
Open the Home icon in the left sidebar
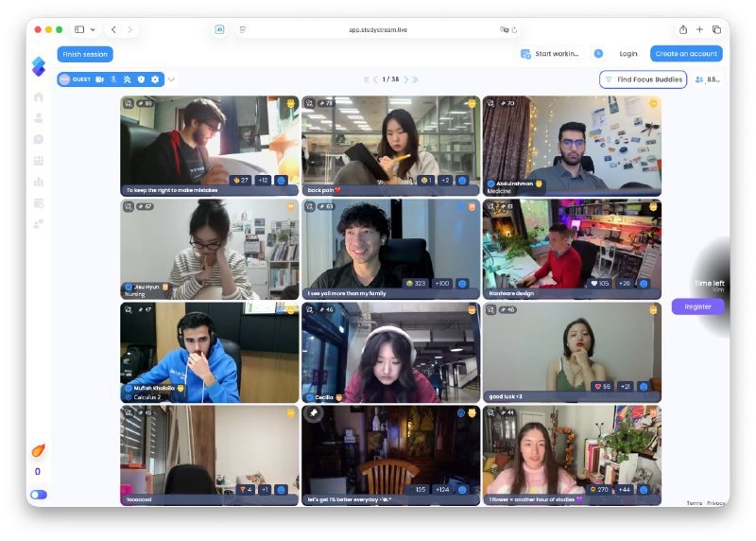pyautogui.click(x=39, y=96)
